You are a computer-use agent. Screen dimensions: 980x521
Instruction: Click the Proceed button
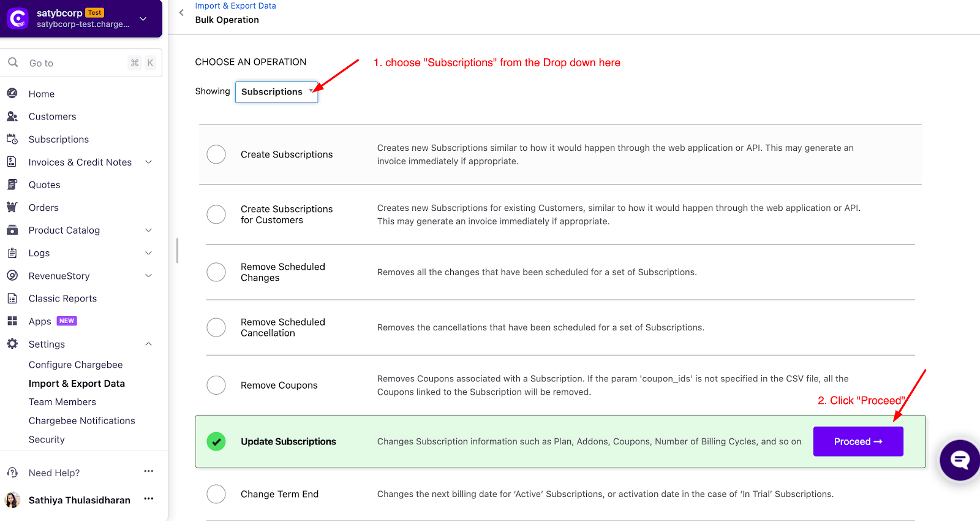pos(858,441)
